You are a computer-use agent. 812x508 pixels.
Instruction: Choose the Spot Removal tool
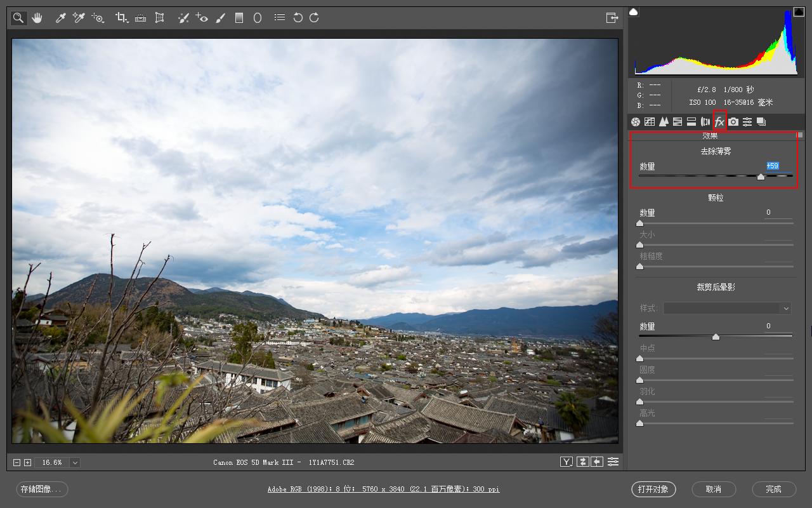coord(183,18)
